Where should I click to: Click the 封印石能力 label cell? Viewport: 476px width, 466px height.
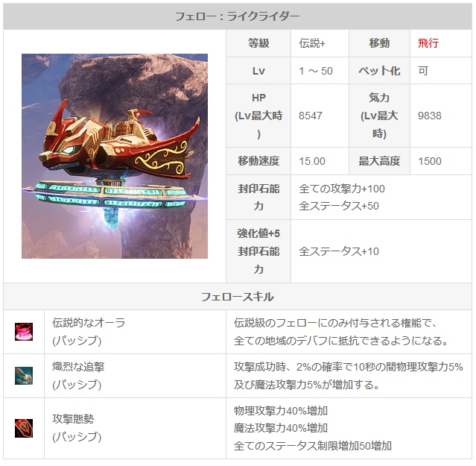pos(258,197)
